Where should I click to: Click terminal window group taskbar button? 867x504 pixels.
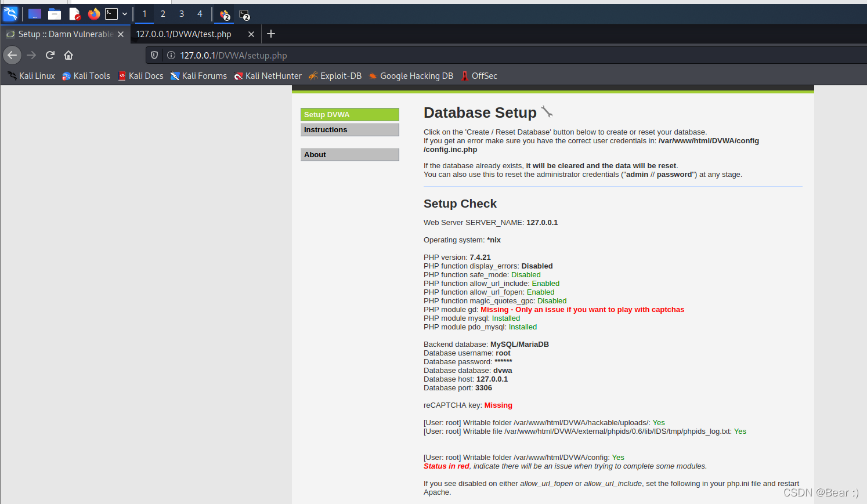pos(244,14)
